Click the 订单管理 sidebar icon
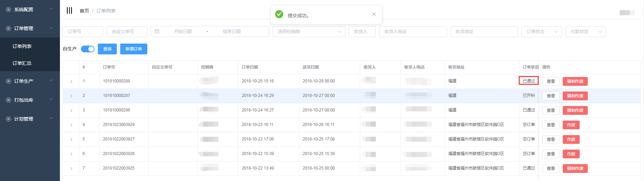 pos(8,28)
